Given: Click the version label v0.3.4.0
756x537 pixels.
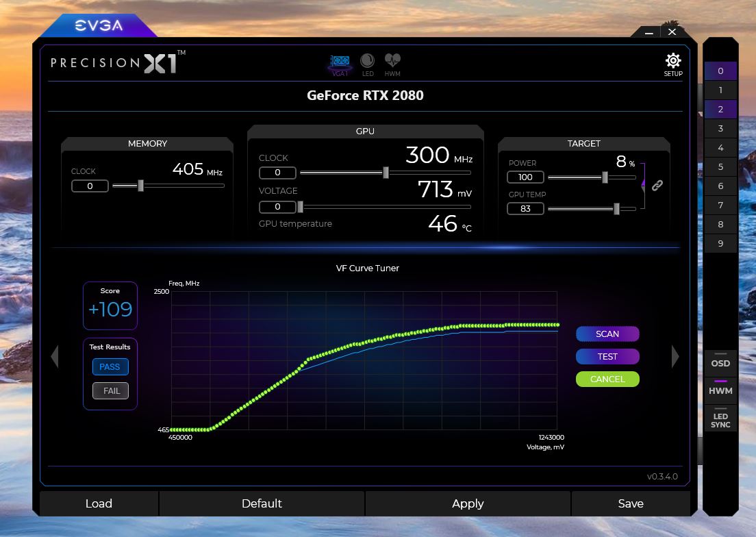Looking at the screenshot, I should coord(662,477).
